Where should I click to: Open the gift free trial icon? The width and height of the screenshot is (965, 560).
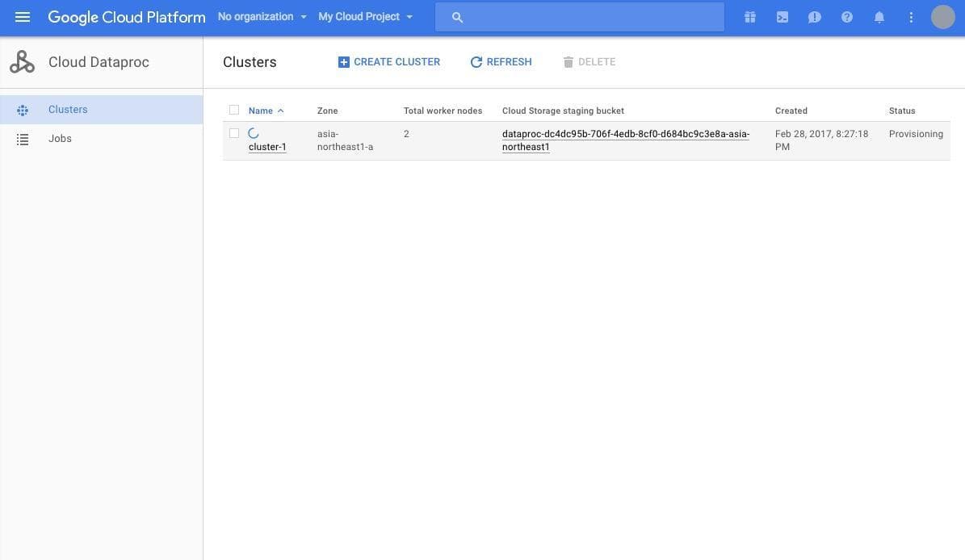click(x=749, y=17)
